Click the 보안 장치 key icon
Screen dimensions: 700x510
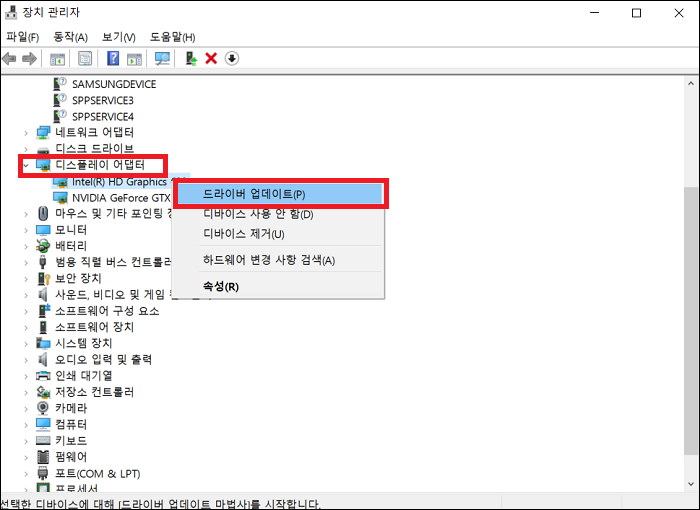pos(43,278)
